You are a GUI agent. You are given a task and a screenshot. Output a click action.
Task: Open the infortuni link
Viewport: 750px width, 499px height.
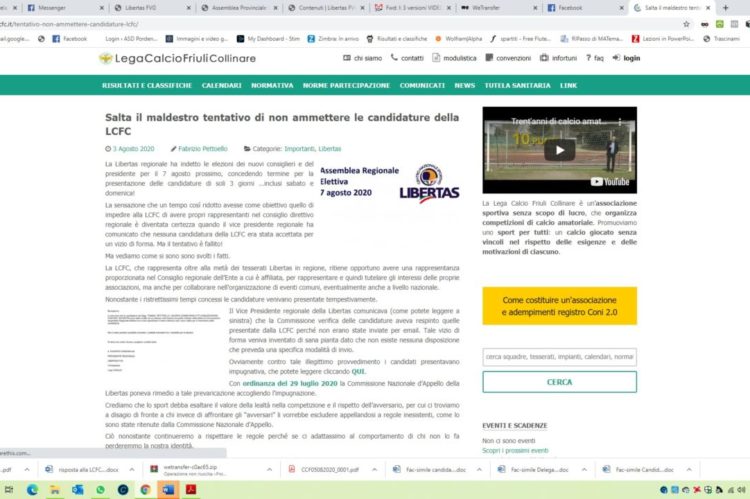pyautogui.click(x=558, y=58)
